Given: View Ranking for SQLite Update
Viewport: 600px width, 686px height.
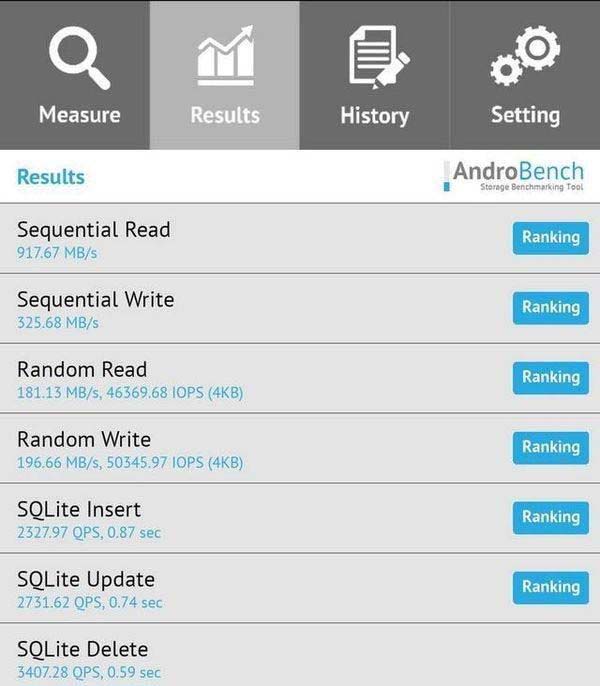Looking at the screenshot, I should 550,587.
